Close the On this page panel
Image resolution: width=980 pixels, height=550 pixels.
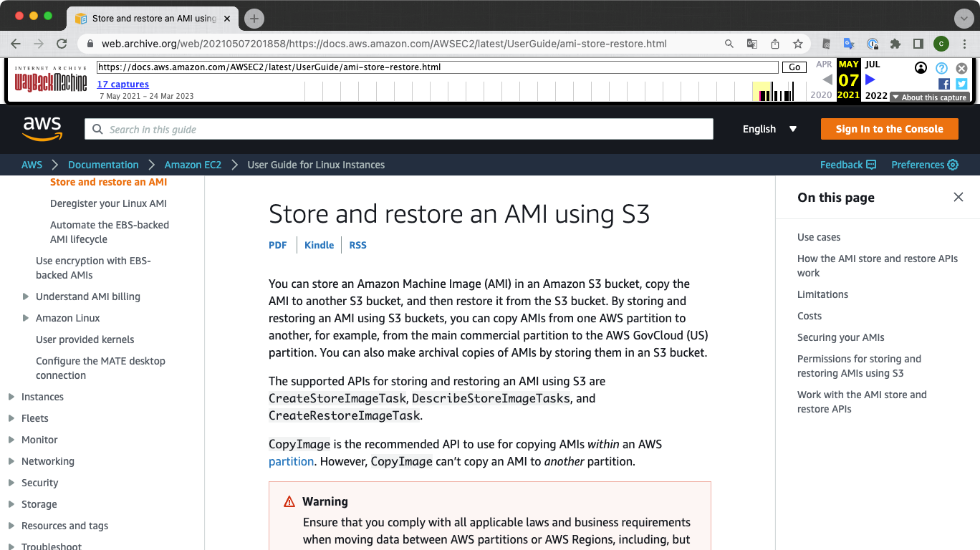(x=959, y=197)
